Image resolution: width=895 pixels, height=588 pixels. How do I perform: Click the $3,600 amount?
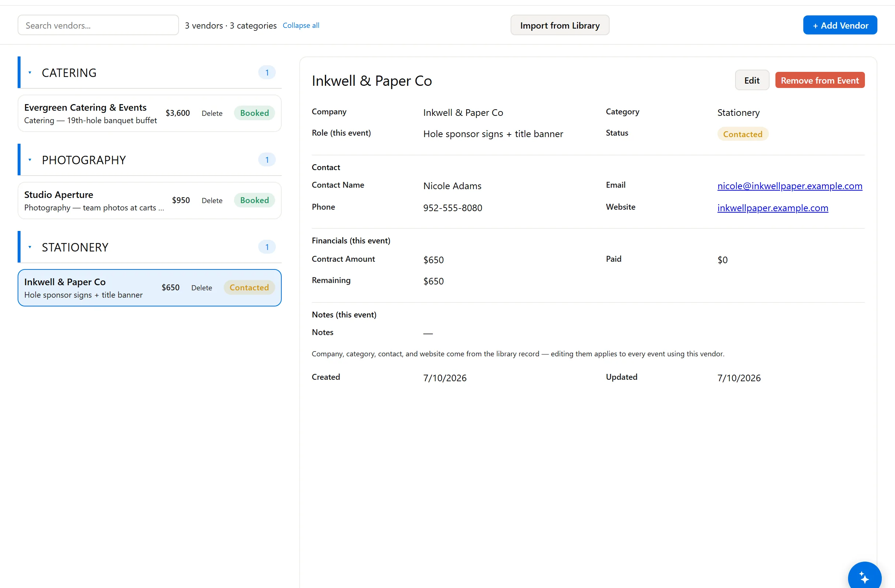pyautogui.click(x=178, y=113)
